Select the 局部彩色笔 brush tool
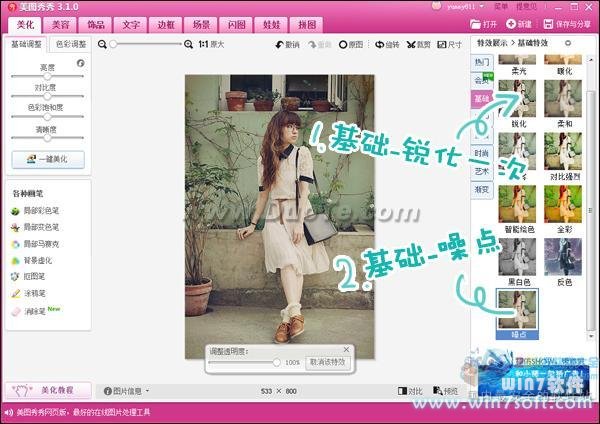600x424 pixels. (x=39, y=211)
